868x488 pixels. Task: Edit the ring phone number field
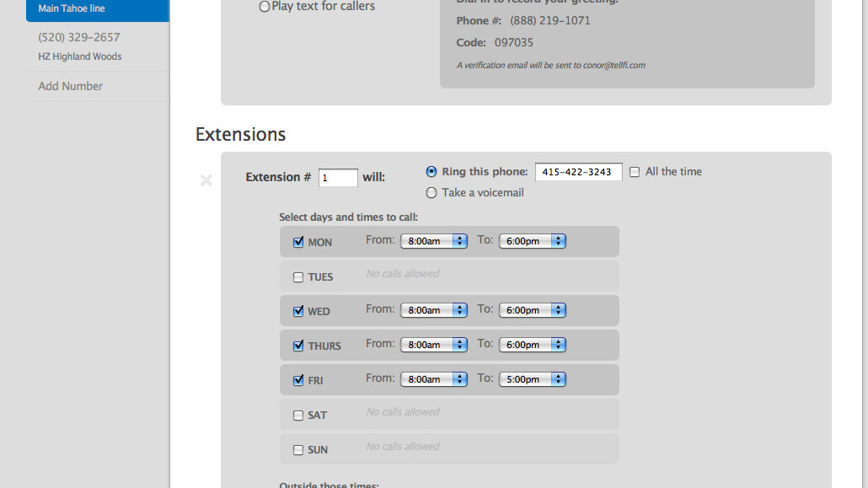(578, 172)
